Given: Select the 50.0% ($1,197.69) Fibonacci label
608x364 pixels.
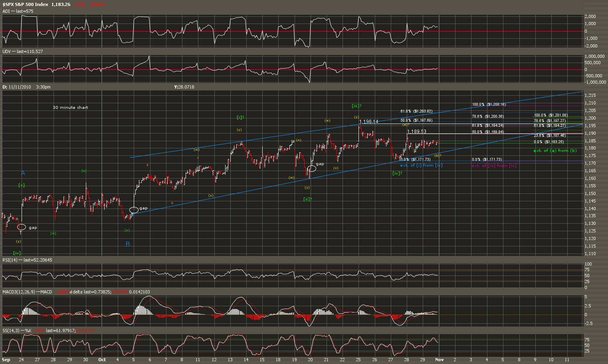Looking at the screenshot, I should (416, 120).
